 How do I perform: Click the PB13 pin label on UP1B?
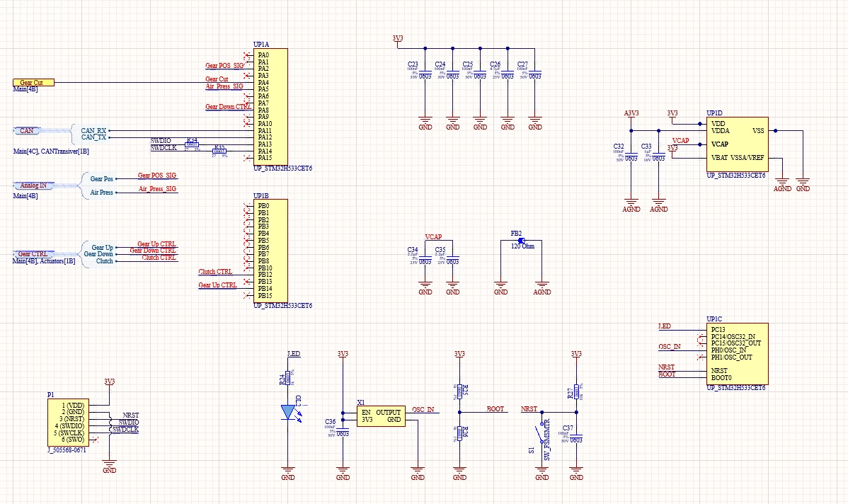265,282
